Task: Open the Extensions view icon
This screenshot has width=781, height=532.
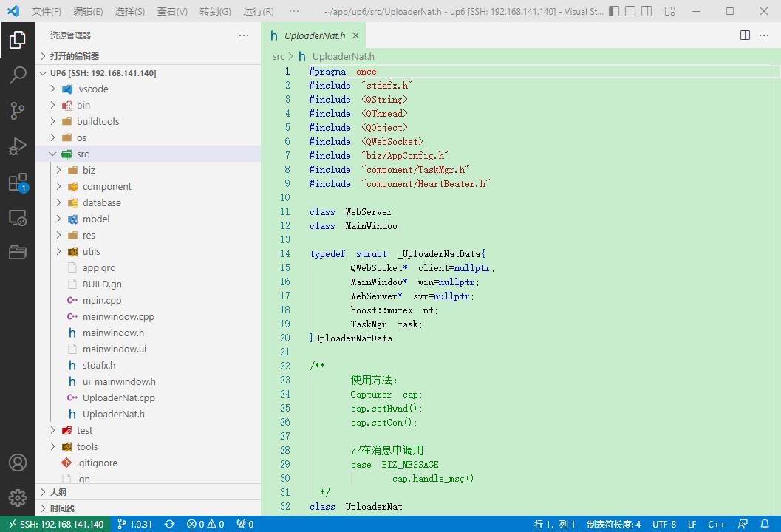Action: 18,183
